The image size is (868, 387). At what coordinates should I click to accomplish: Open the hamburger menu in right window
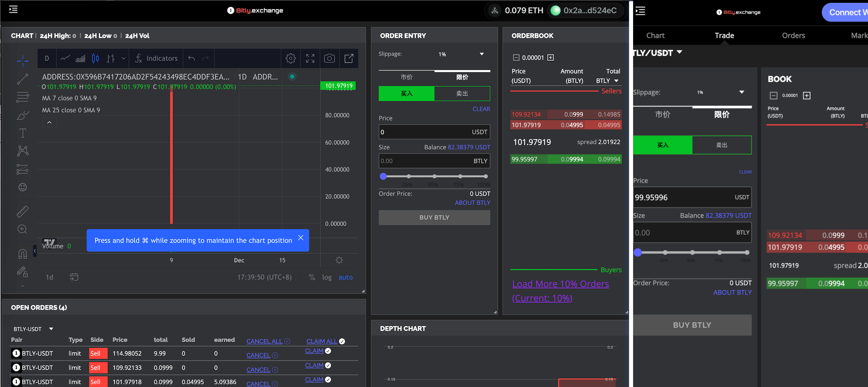click(x=640, y=11)
